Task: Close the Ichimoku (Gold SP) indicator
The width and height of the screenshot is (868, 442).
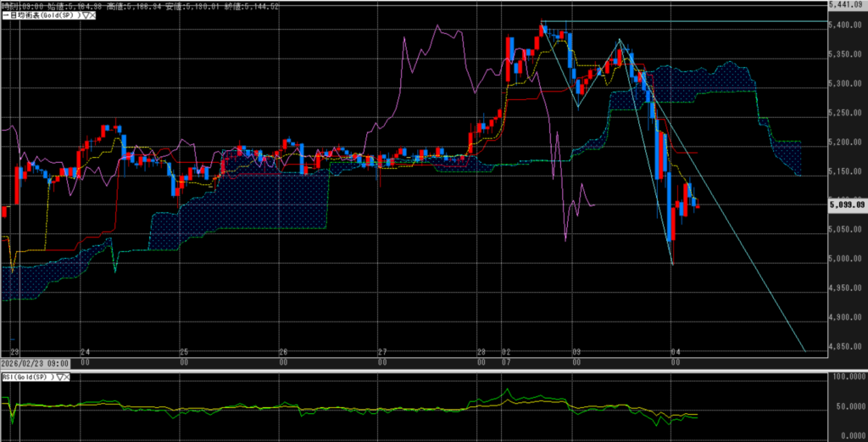Action: [x=92, y=14]
